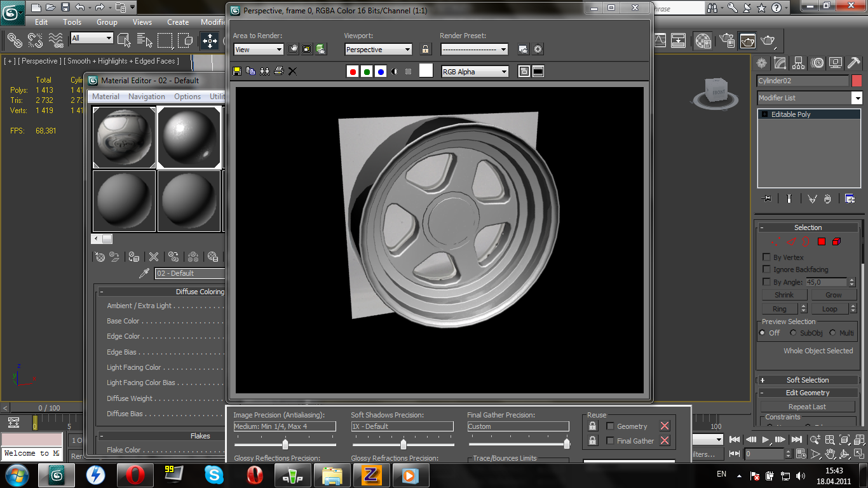
Task: Click the Grow selection button
Action: pyautogui.click(x=833, y=295)
